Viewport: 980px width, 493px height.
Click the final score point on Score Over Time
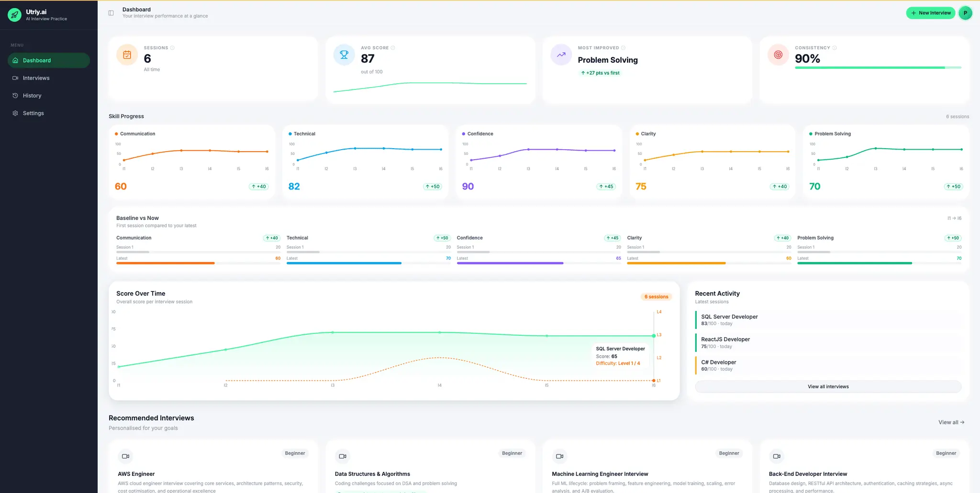click(654, 336)
